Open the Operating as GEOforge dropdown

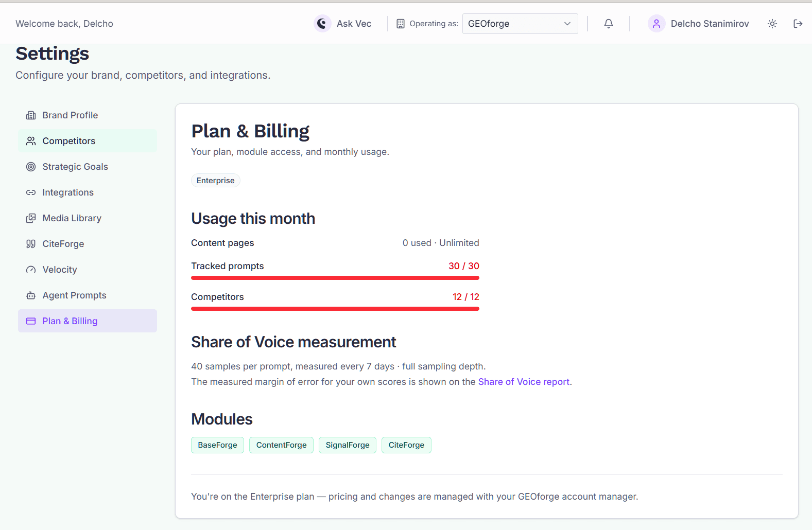point(520,24)
